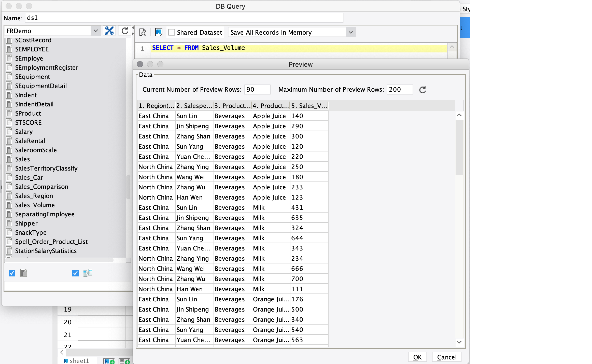Collapse the table list panel with left arrow

pos(133,28)
